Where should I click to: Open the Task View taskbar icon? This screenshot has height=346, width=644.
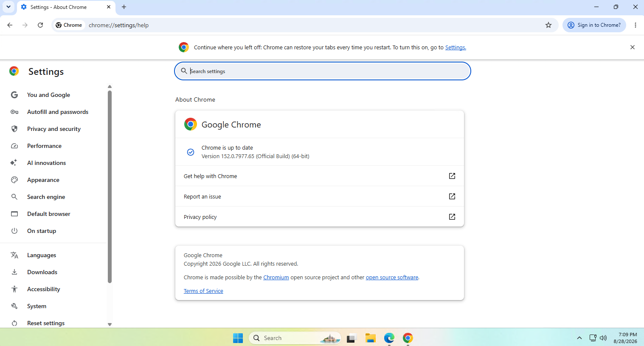(351, 338)
